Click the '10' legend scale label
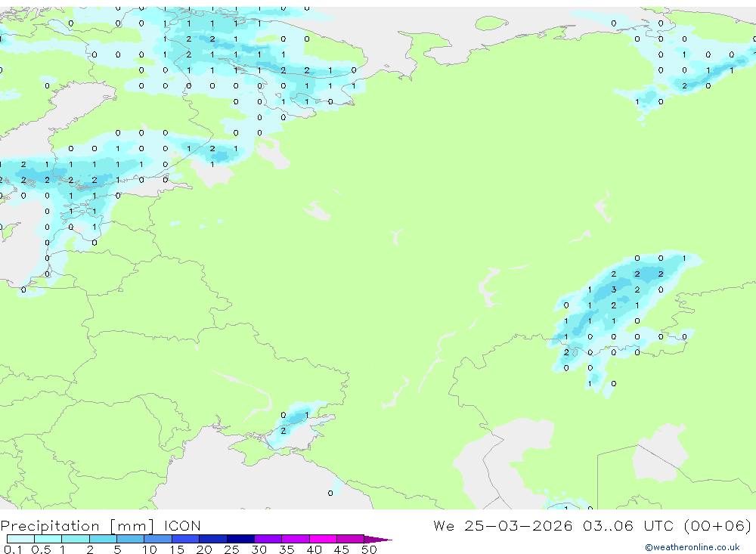756x554 pixels. pyautogui.click(x=150, y=549)
